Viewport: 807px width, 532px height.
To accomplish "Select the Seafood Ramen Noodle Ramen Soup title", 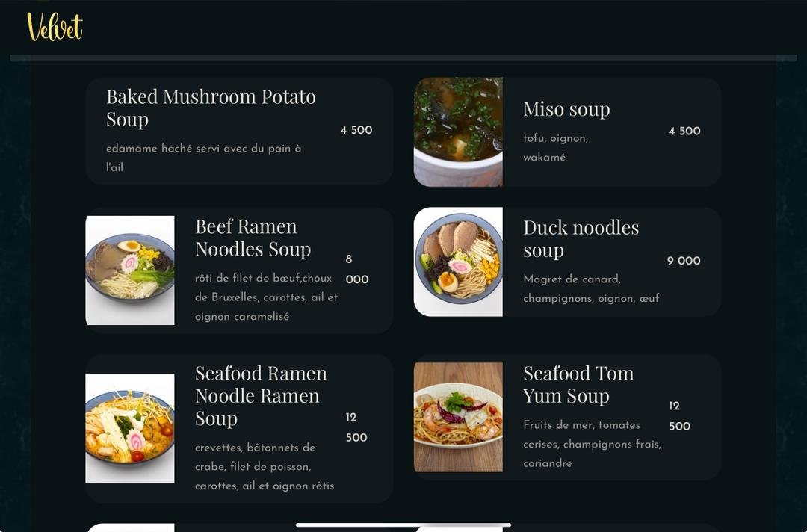I will click(261, 396).
